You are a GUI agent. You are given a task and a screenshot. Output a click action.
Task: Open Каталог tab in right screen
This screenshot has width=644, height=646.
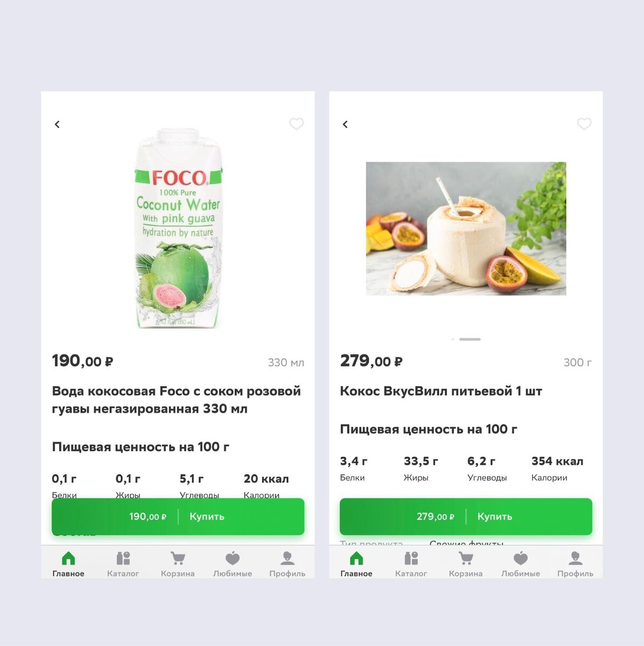411,564
